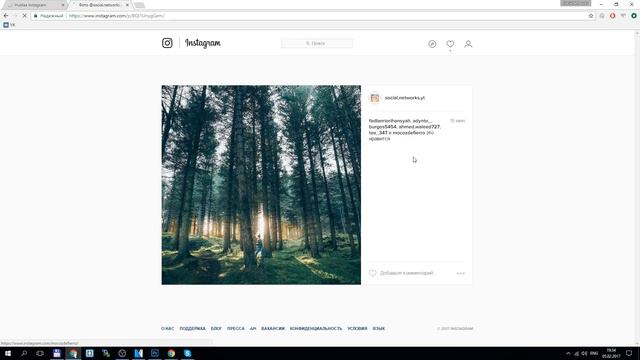Show hidden system tray icons
Viewport: 640px width, 360px height.
point(568,353)
